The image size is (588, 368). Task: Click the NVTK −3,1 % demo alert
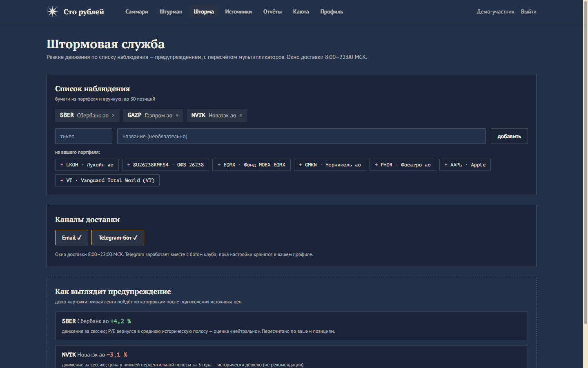click(292, 357)
